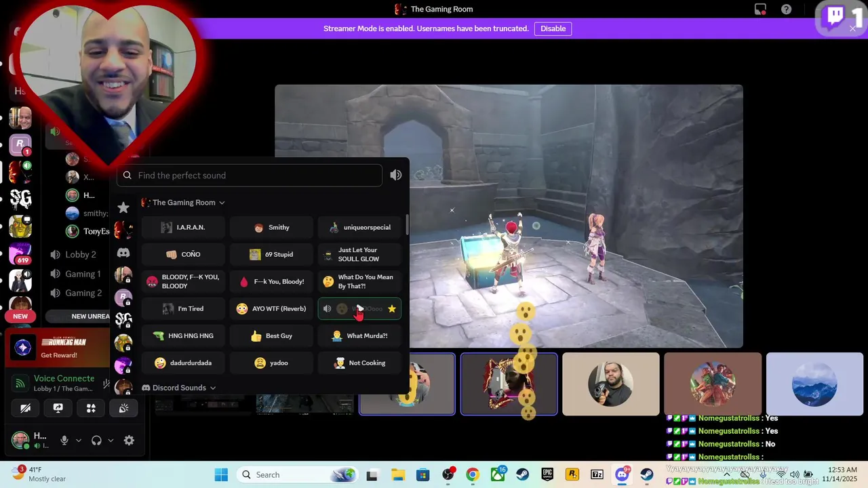Open the Discord inbox icon

[x=760, y=9]
